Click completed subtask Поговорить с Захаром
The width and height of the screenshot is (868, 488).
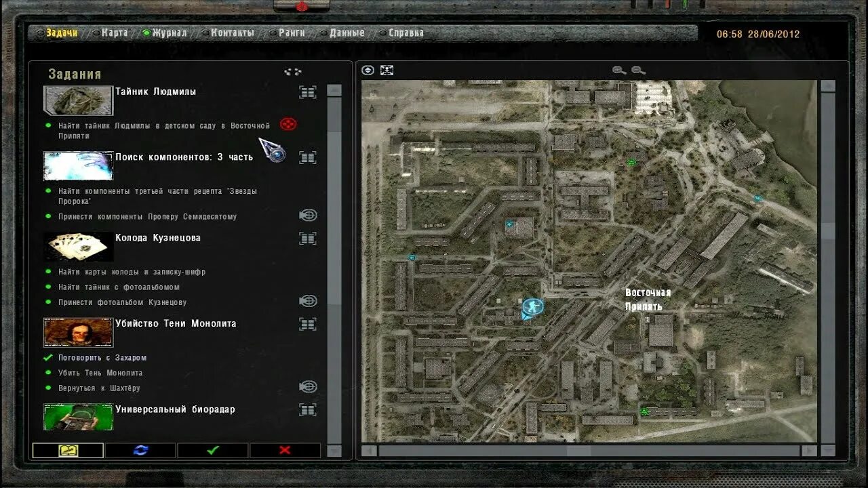(x=102, y=358)
